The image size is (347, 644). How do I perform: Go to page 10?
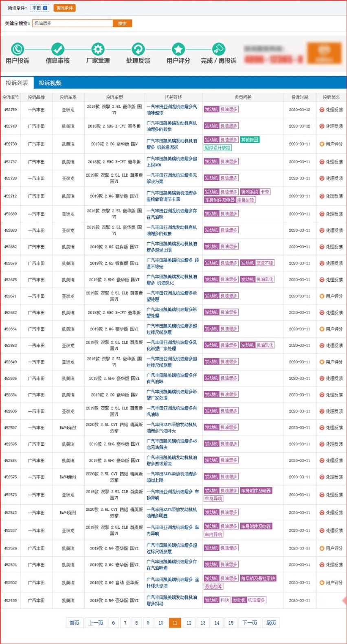tap(161, 623)
